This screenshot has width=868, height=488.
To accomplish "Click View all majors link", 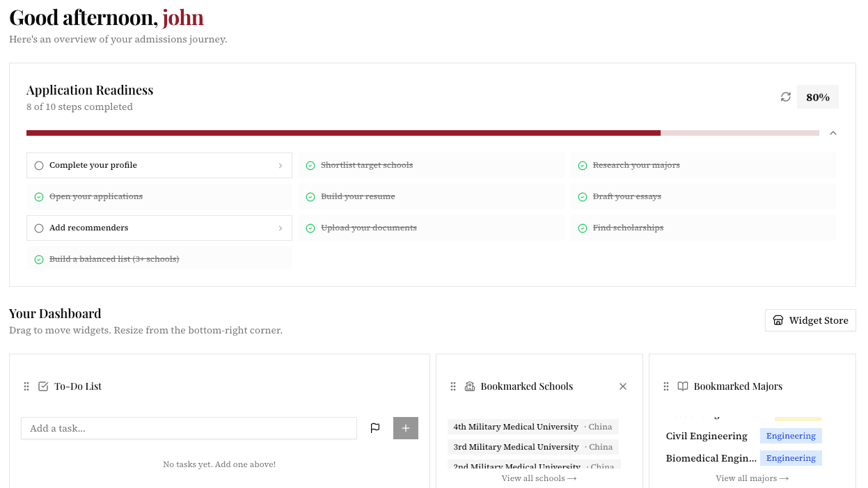I will [x=752, y=478].
